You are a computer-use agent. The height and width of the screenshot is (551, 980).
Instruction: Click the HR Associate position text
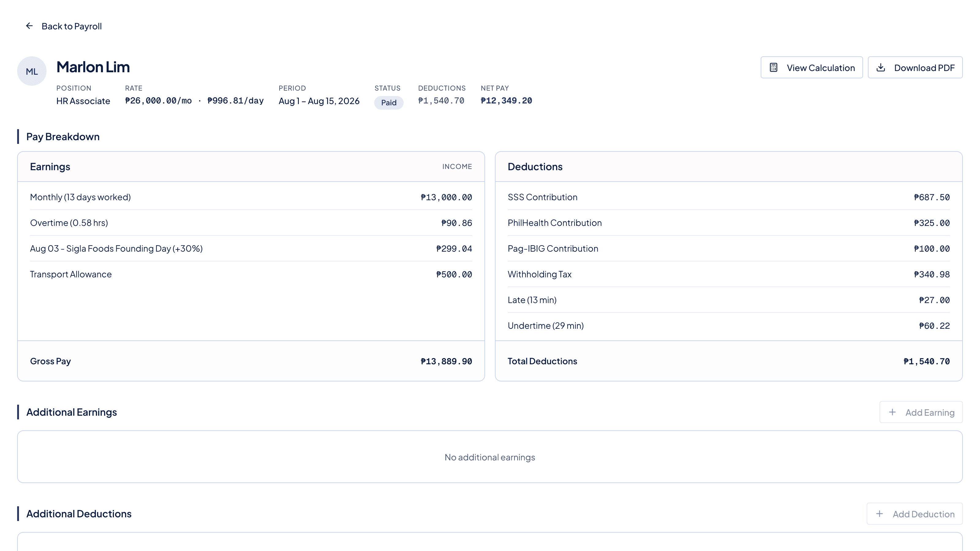tap(83, 101)
